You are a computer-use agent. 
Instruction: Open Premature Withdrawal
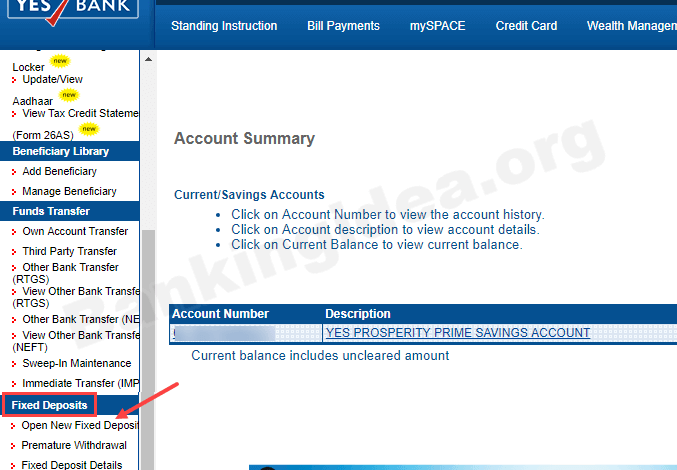click(74, 445)
